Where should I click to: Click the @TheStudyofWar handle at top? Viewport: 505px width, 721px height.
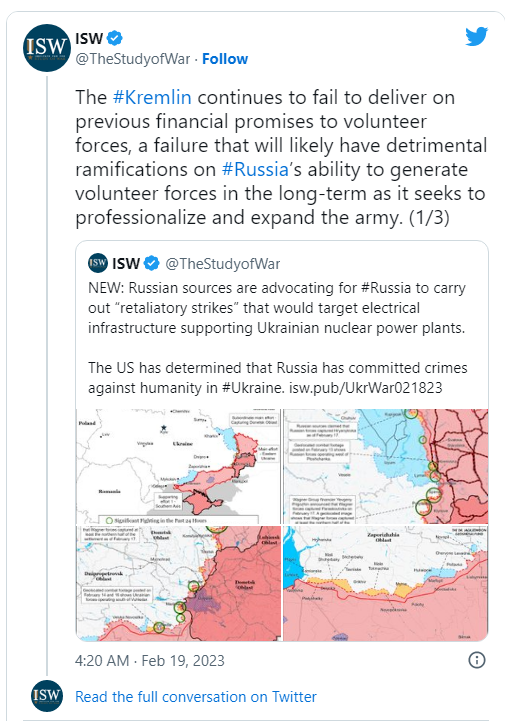click(132, 59)
